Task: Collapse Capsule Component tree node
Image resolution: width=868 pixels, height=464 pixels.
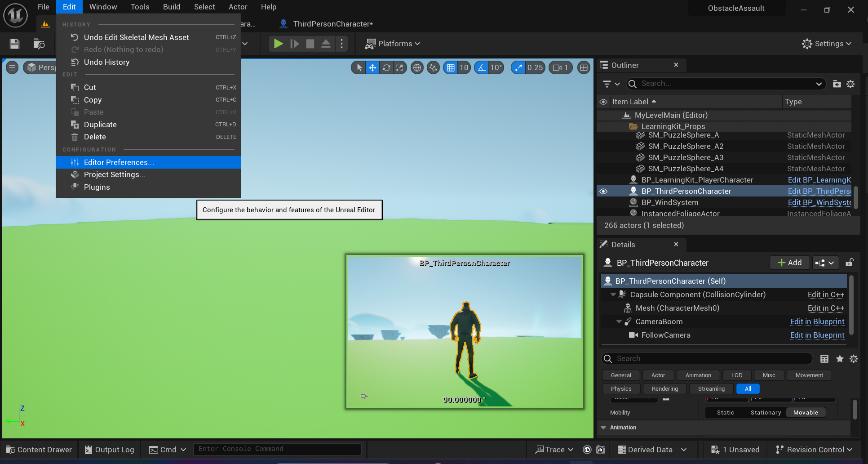Action: coord(613,294)
